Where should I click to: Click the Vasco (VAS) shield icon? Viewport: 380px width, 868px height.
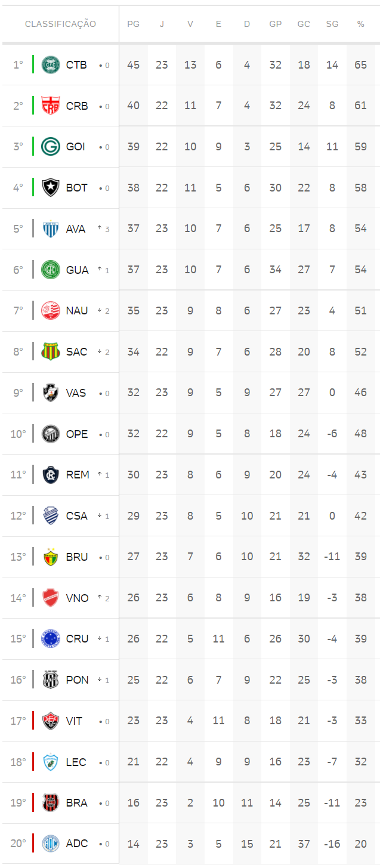(x=51, y=393)
